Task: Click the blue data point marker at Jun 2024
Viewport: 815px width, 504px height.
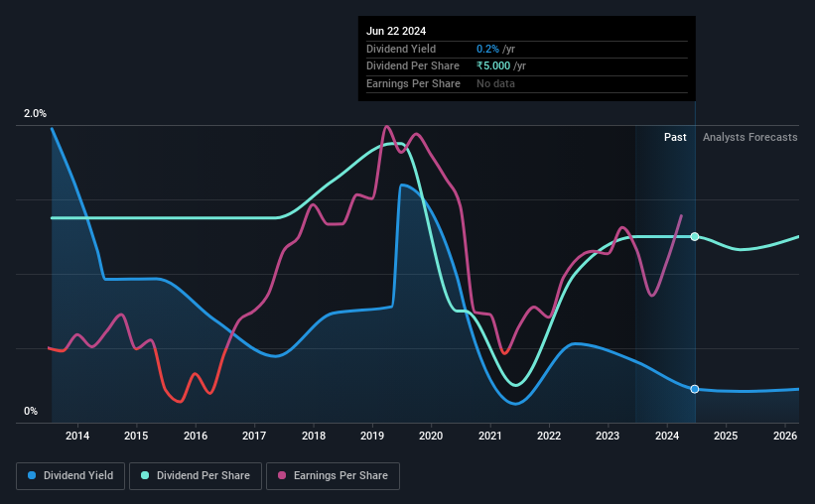Action: click(695, 389)
